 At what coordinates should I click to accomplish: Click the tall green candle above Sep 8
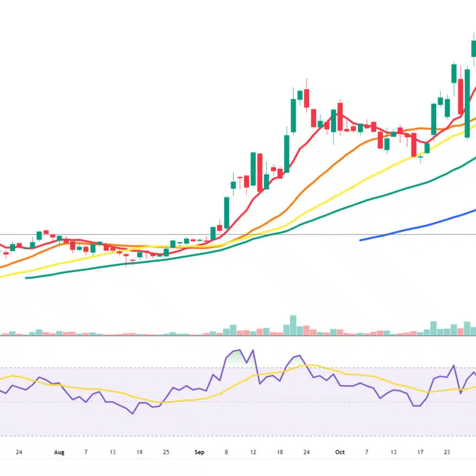click(227, 212)
